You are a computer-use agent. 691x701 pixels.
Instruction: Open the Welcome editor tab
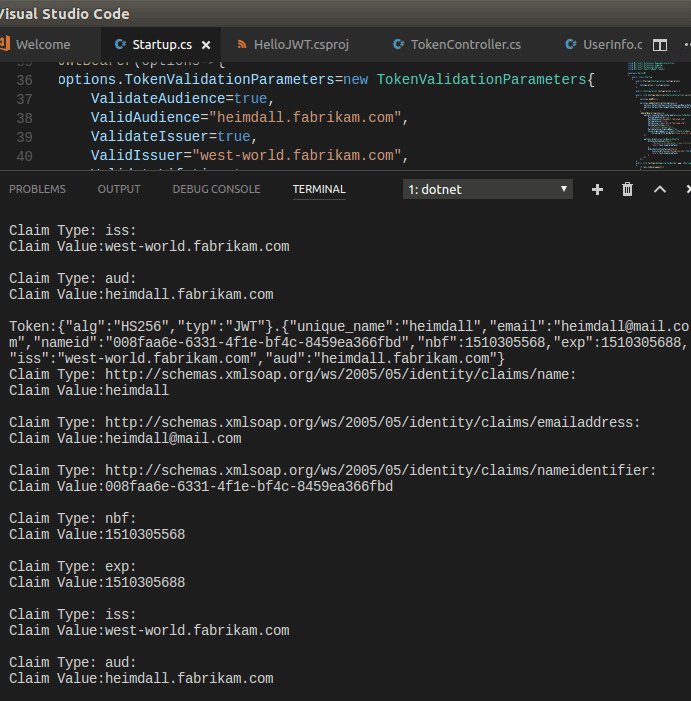(x=43, y=45)
